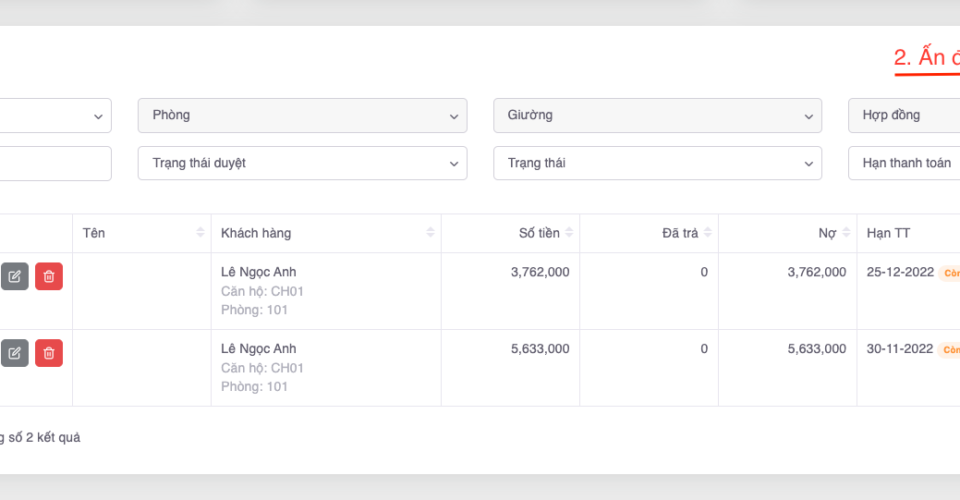Click the Hạn thanh toán filter field
960x500 pixels.
pyautogui.click(x=904, y=163)
